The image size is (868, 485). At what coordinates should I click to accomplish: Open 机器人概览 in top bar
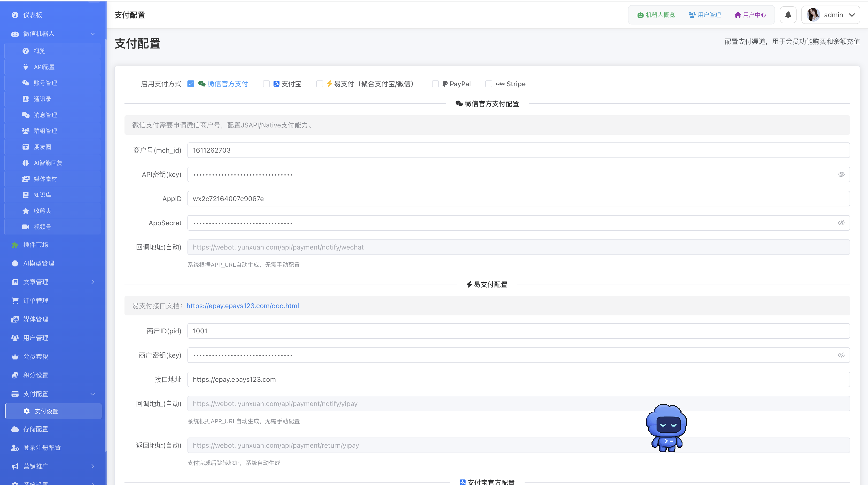point(655,15)
